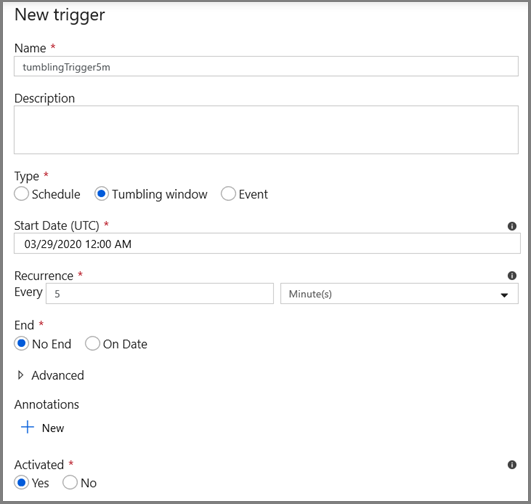
Task: Choose the On Date end option
Action: (92, 343)
